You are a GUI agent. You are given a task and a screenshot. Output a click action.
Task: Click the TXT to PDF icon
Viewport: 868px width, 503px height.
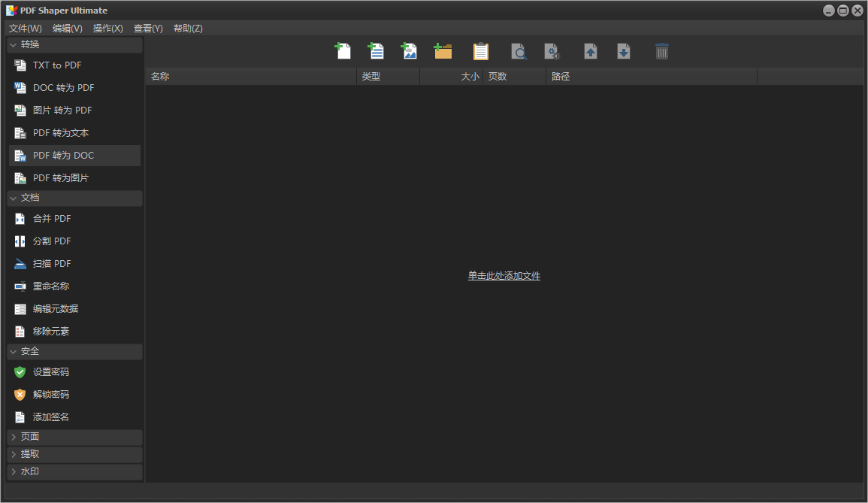(x=20, y=65)
